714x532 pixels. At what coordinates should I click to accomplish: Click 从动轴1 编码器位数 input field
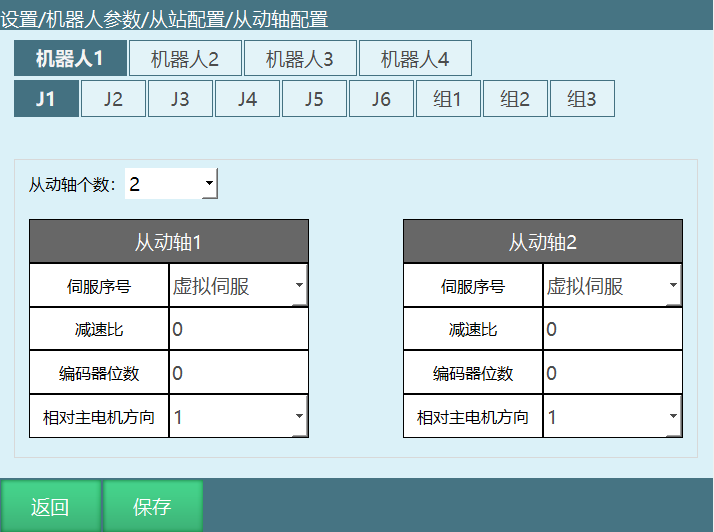(238, 373)
